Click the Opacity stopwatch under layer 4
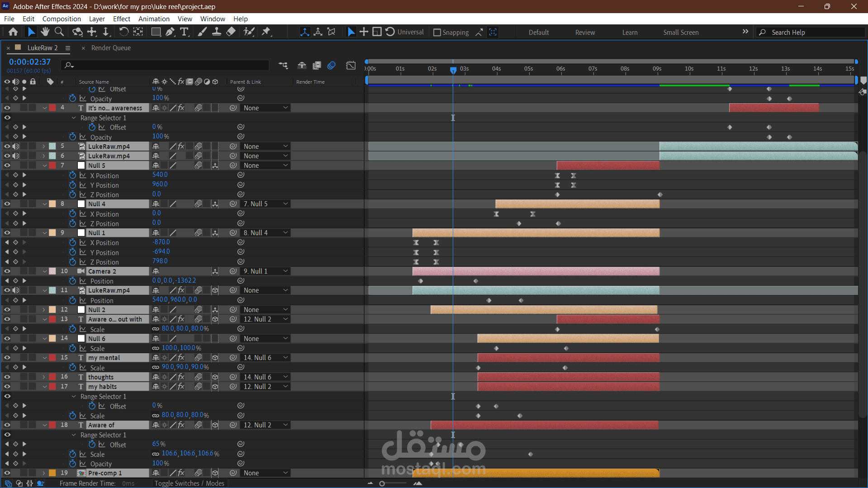The width and height of the screenshot is (868, 488). click(x=72, y=137)
